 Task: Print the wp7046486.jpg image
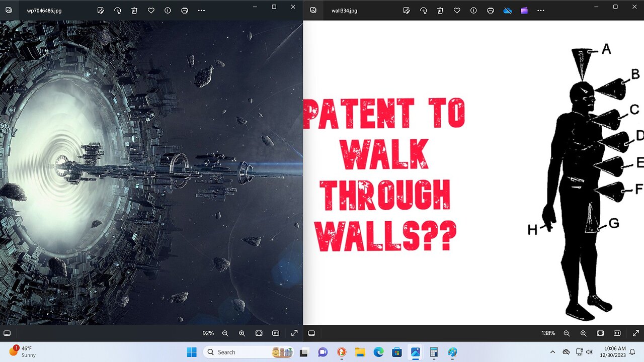click(185, 10)
